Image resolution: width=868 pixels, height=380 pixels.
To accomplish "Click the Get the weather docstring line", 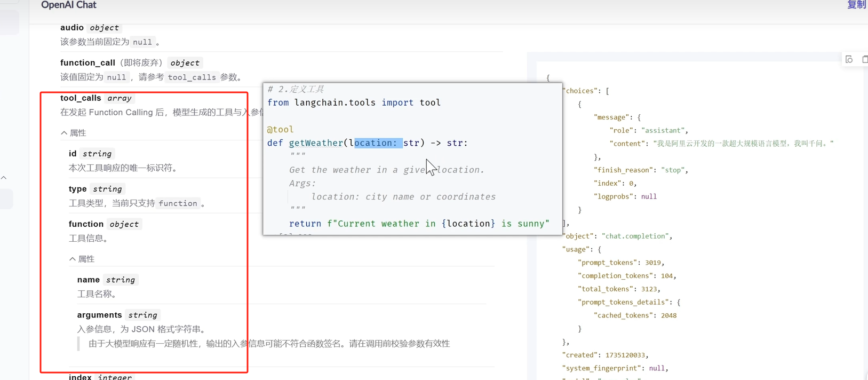I will 387,170.
